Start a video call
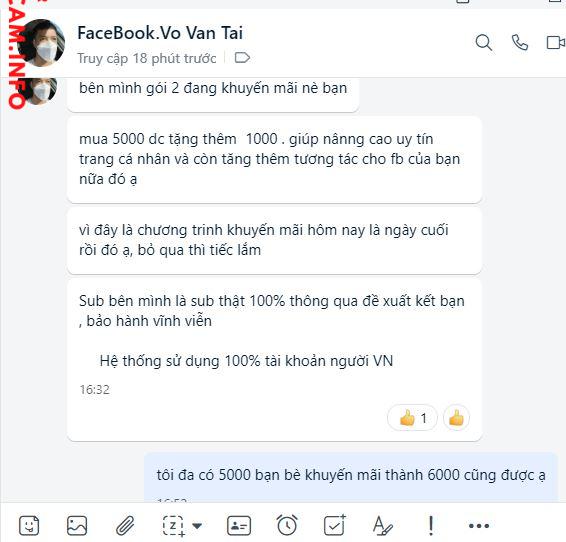Viewport: 566px width, 542px height. 556,43
